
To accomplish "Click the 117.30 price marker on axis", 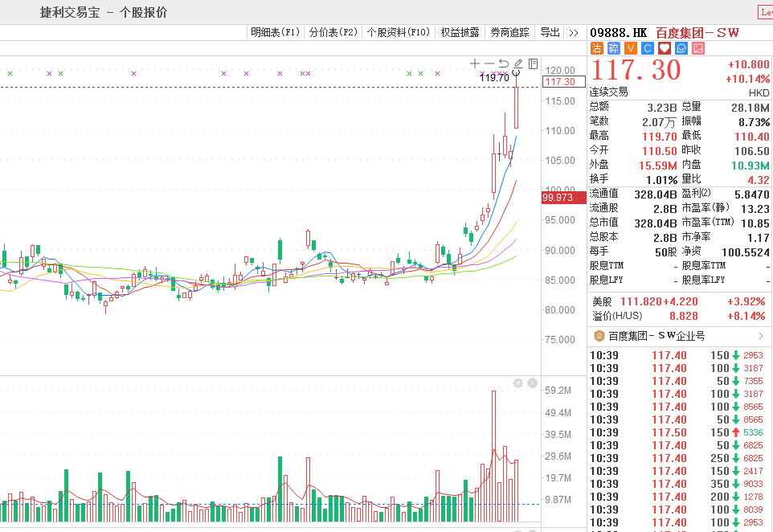I will [559, 81].
